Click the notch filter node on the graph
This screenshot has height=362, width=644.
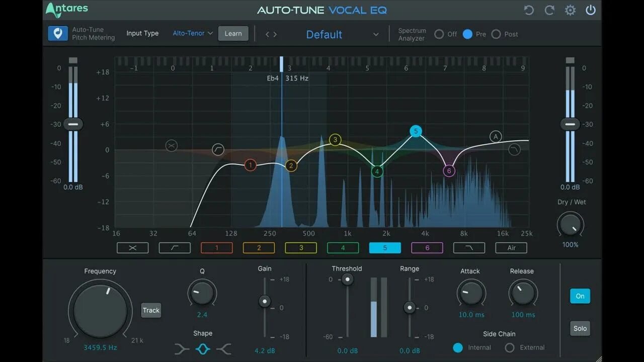[172, 146]
